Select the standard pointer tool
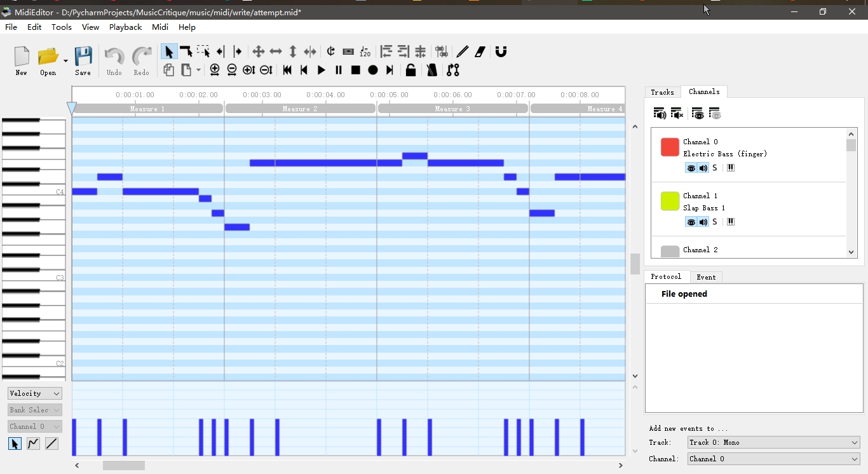This screenshot has width=868, height=474. tap(168, 51)
